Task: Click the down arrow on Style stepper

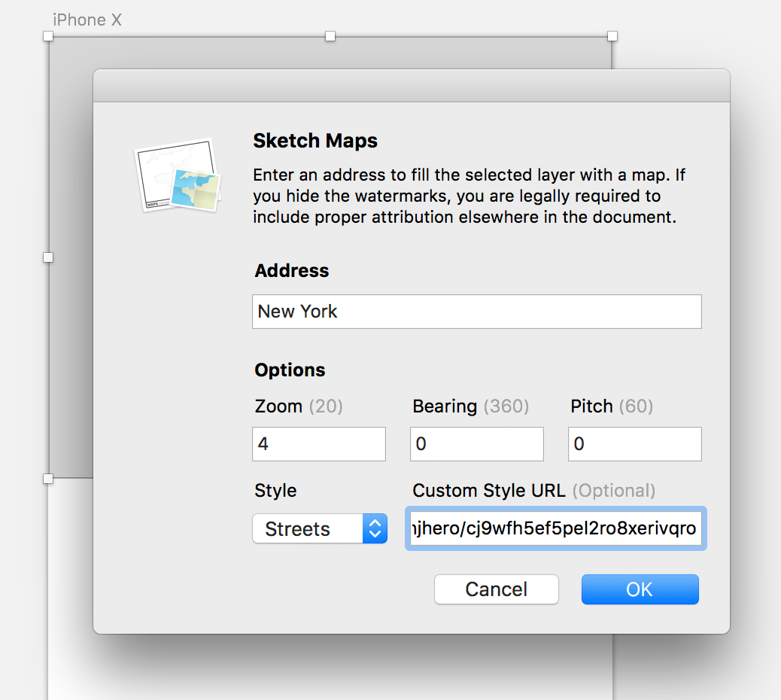Action: tap(375, 534)
